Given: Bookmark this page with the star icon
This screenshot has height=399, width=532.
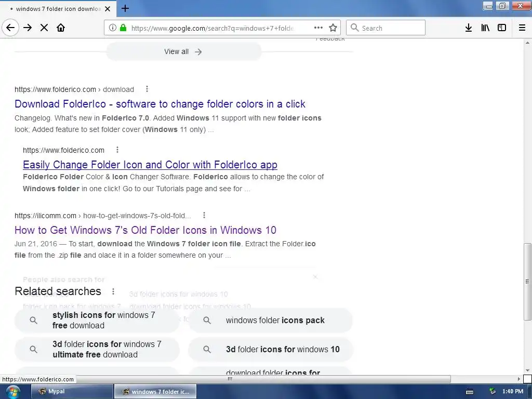Looking at the screenshot, I should tap(333, 28).
